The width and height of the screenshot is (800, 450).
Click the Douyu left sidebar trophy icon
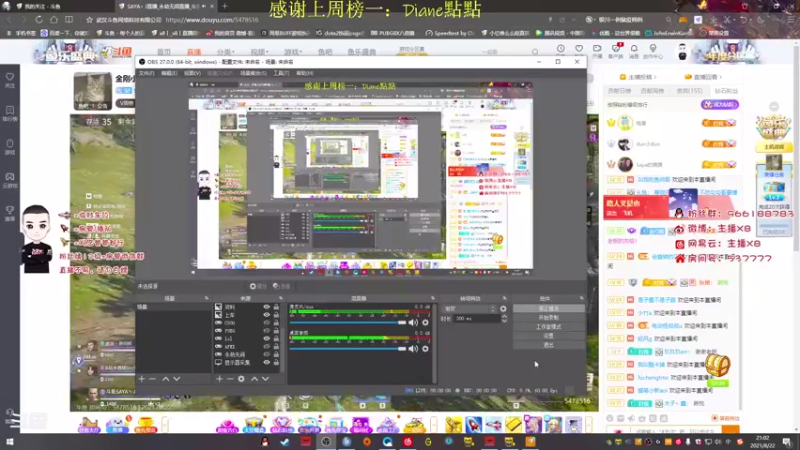(10, 210)
